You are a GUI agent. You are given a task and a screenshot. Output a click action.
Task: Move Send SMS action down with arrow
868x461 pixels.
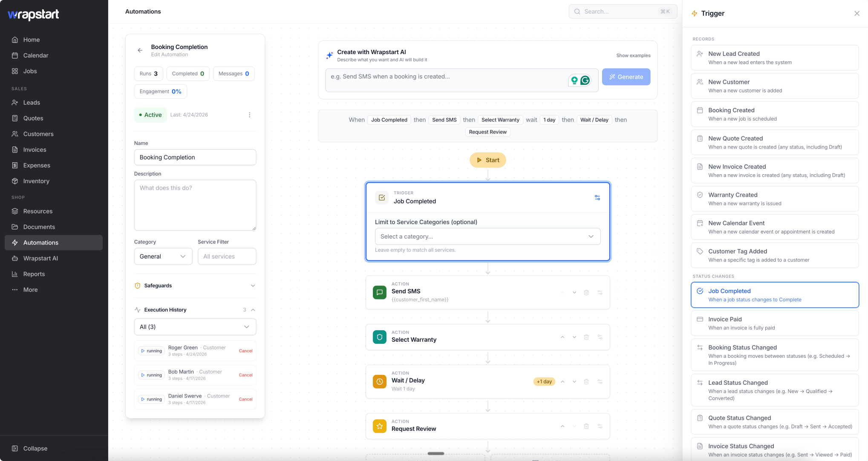(574, 293)
